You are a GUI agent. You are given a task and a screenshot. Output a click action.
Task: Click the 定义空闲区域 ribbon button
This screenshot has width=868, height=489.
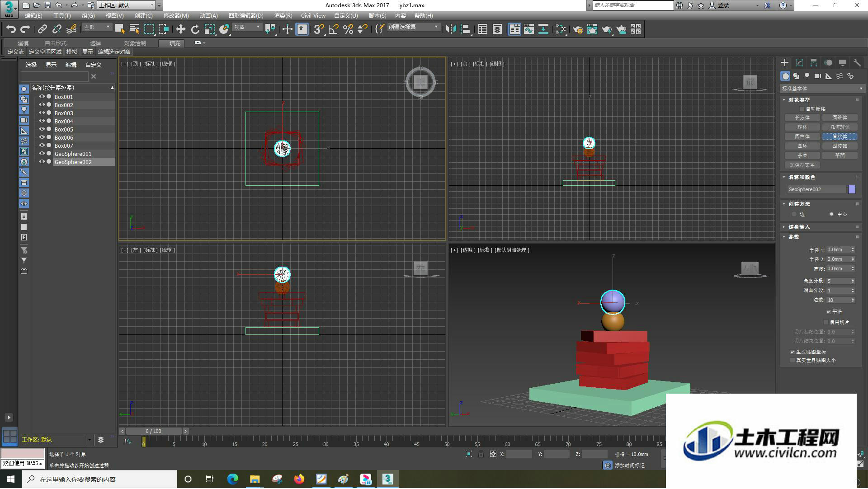pos(45,52)
